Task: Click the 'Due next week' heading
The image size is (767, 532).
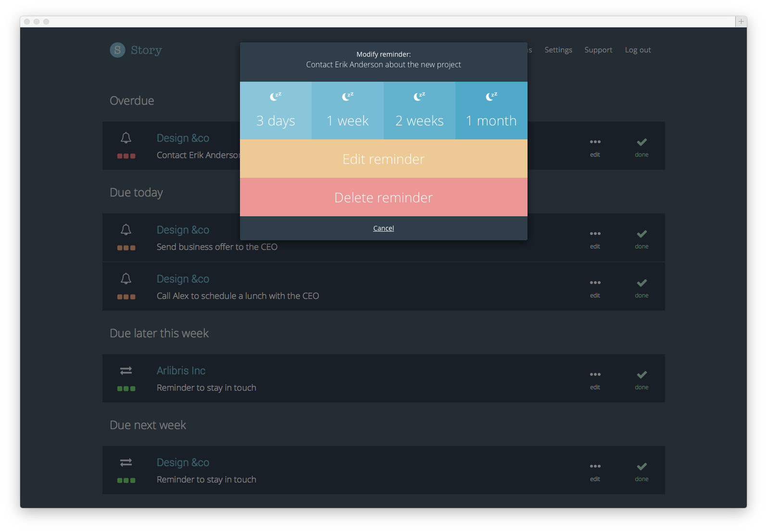Action: click(148, 425)
